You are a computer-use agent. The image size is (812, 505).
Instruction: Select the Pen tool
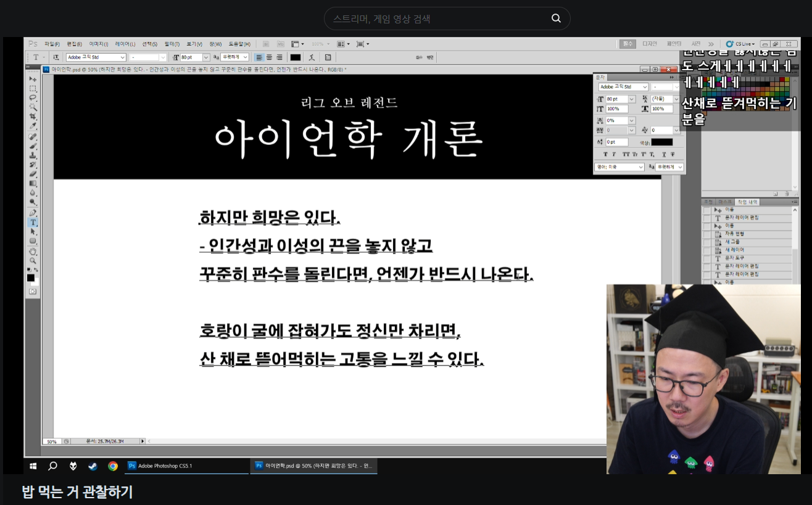pyautogui.click(x=33, y=213)
